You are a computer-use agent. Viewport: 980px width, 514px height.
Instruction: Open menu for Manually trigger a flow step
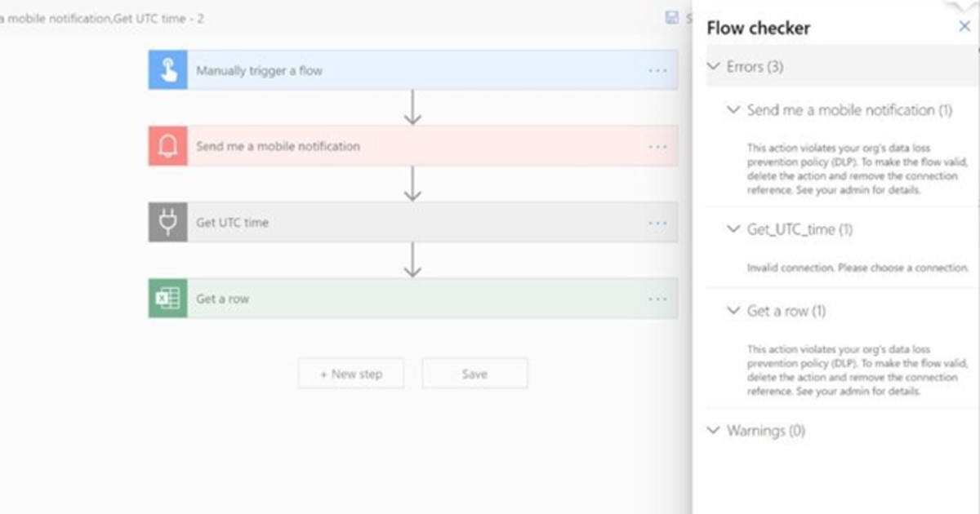coord(658,70)
